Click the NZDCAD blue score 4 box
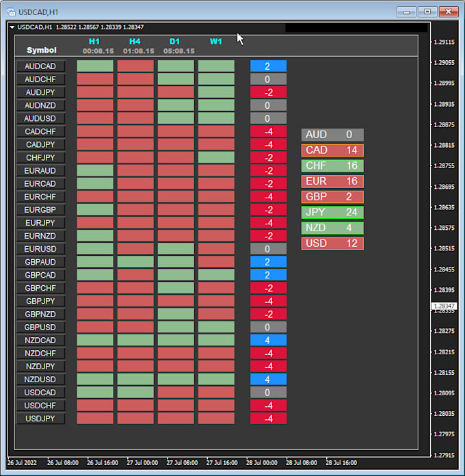465x476 pixels. coord(268,341)
